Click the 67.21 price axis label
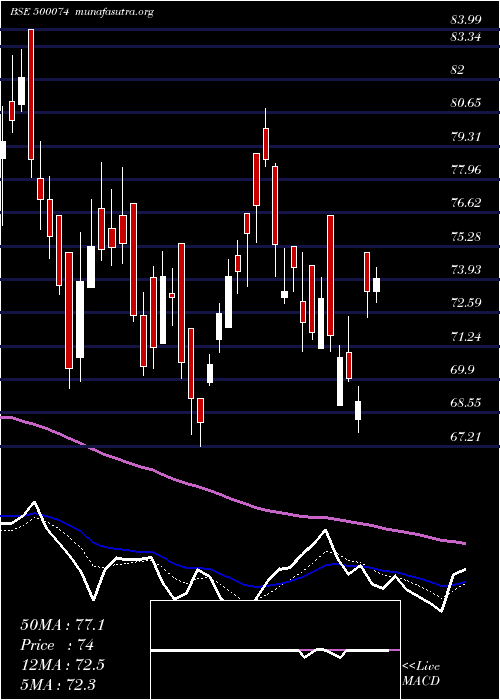The width and height of the screenshot is (500, 700). pyautogui.click(x=466, y=436)
